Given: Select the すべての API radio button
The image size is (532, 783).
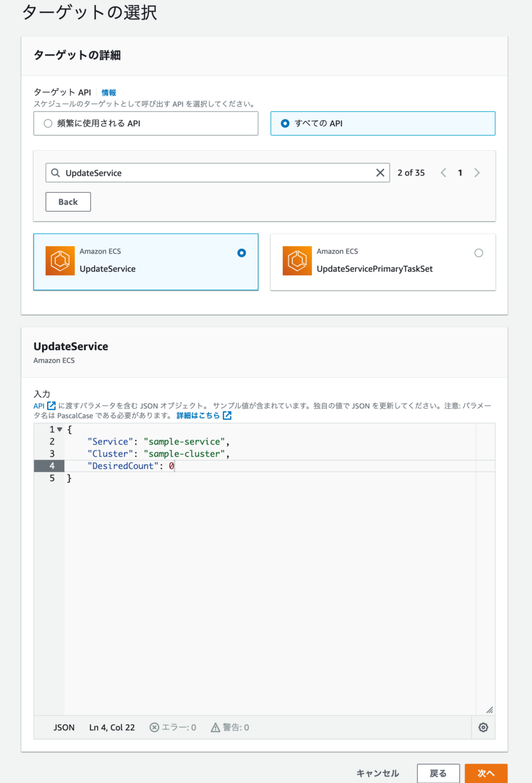Looking at the screenshot, I should tap(284, 124).
